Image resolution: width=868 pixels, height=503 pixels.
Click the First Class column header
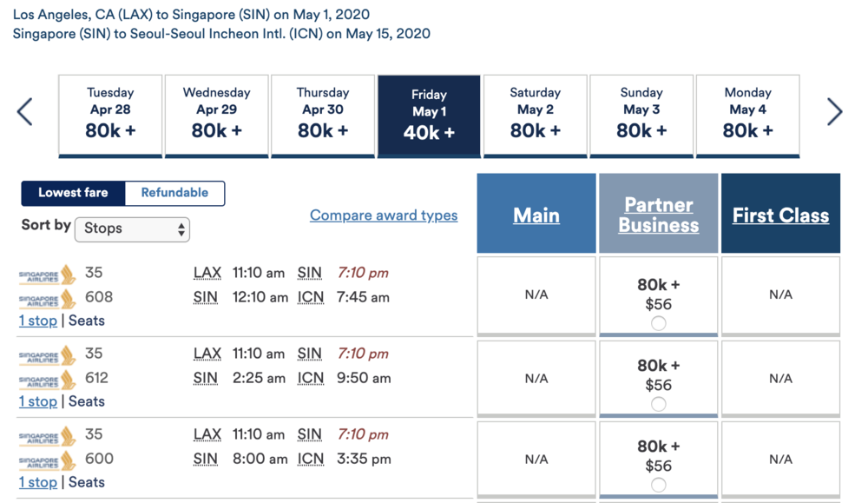pyautogui.click(x=780, y=215)
